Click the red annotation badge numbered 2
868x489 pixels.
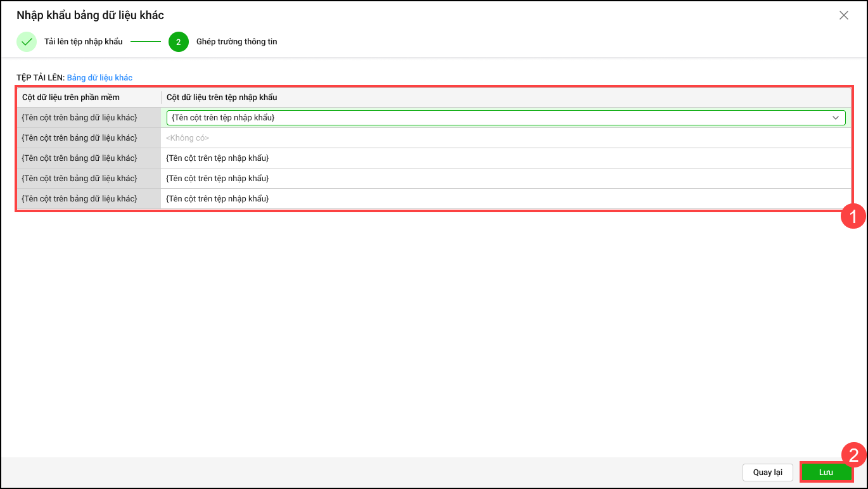[x=853, y=455]
